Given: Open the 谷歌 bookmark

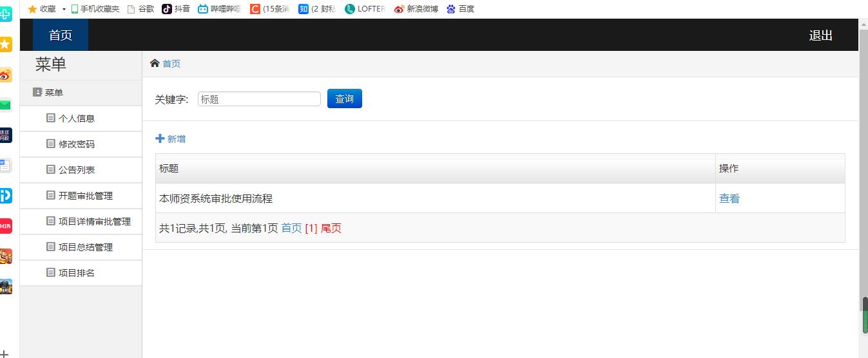Looking at the screenshot, I should click(x=140, y=9).
